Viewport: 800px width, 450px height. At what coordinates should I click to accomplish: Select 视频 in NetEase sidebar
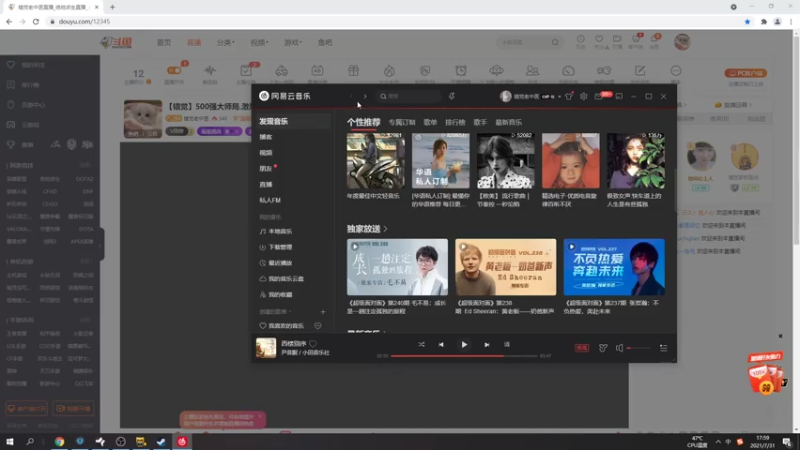click(x=266, y=153)
